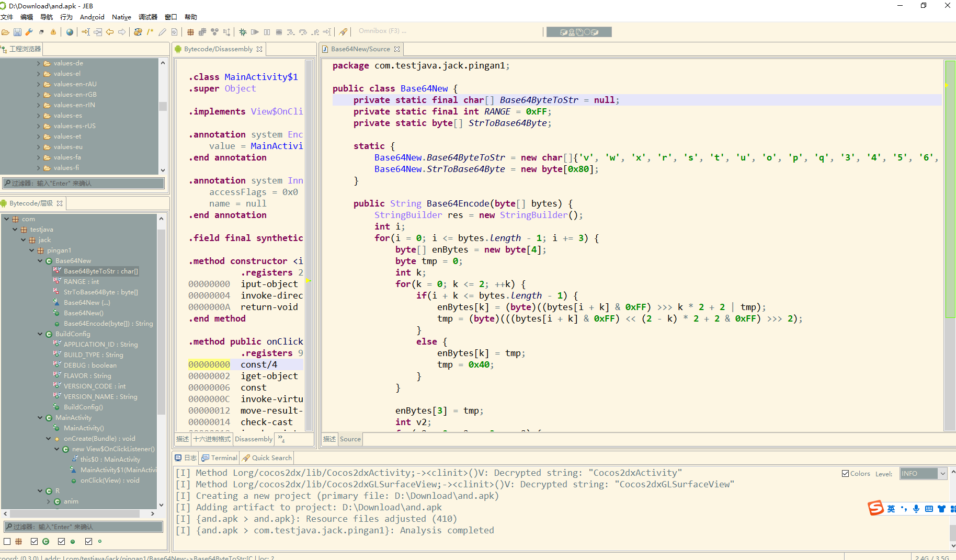Toggle the class filter checkbox in hierarchy
956x560 pixels.
pos(34,542)
